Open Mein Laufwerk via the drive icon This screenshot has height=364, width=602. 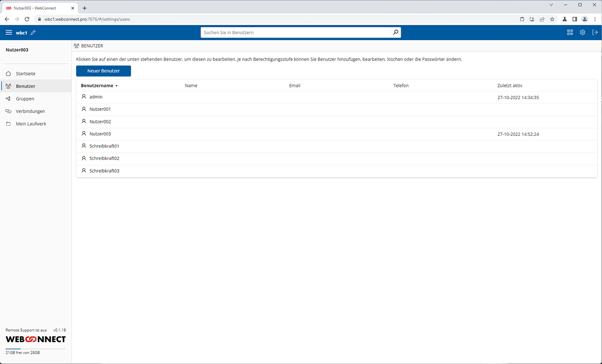pos(8,124)
